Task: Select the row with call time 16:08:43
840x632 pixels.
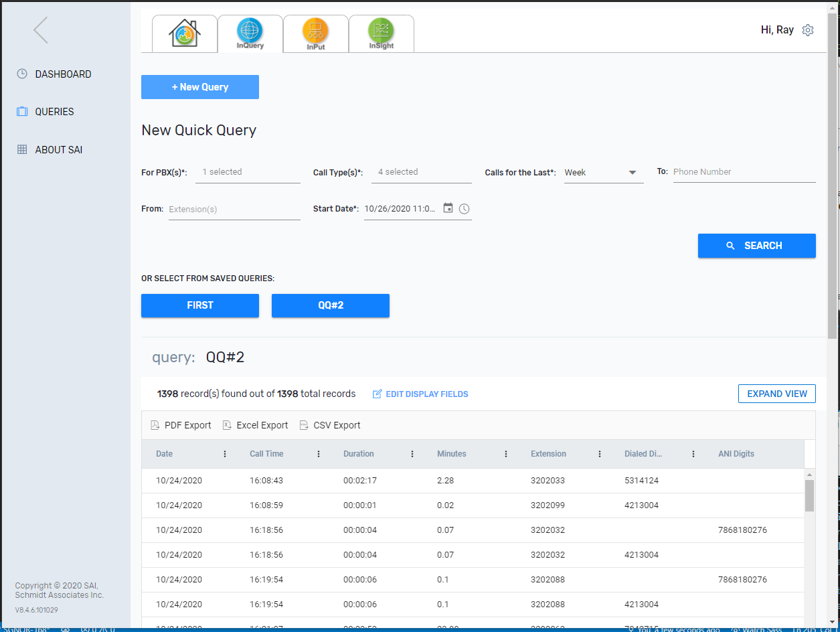Action: pyautogui.click(x=473, y=481)
